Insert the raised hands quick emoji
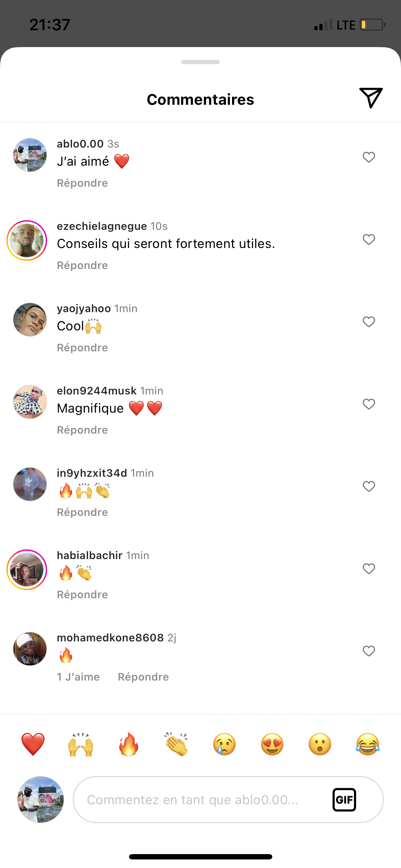 (x=81, y=744)
